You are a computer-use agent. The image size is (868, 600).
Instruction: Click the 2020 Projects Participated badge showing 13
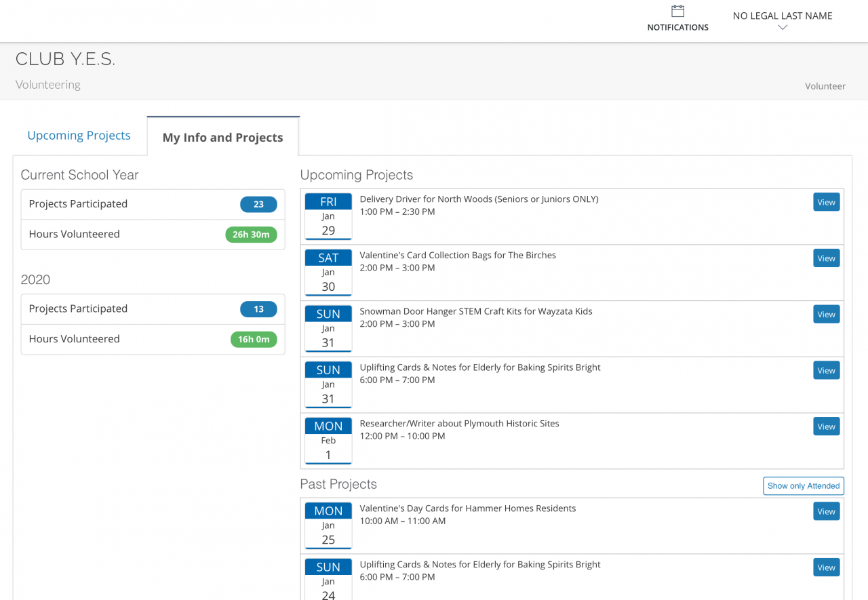tap(258, 309)
